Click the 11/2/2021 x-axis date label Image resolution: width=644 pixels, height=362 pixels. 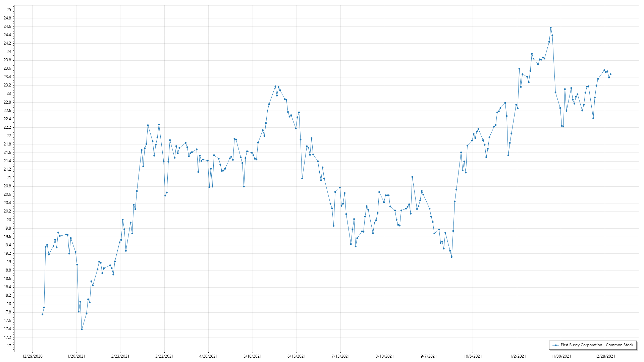[517, 356]
